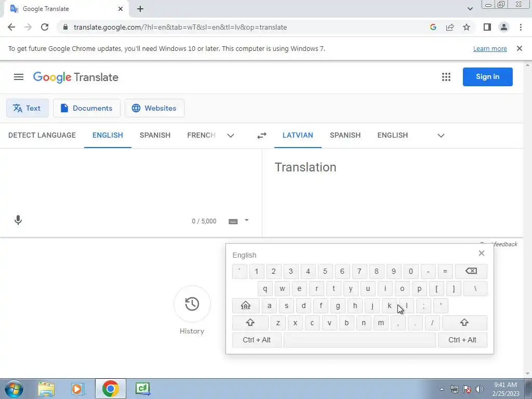Viewport: 532px width, 399px height.
Task: Close the English virtual keyboard
Action: pos(482,253)
